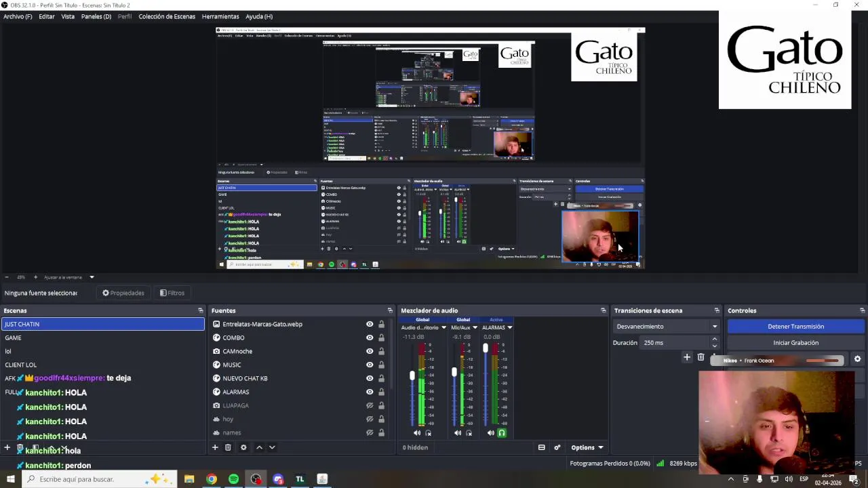Open the Desvanecimiento transition dropdown
Viewport: 868px width, 488px height.
tap(667, 327)
